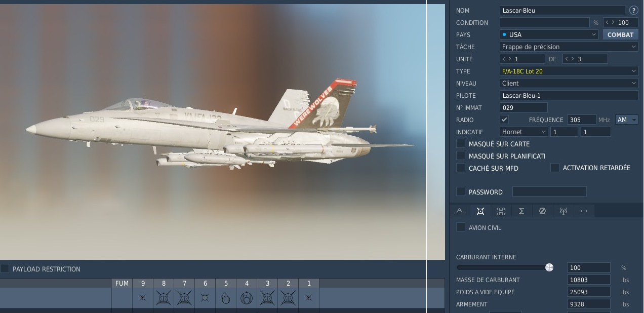Open the TYPE dropdown F/A-18C Lot 20
The width and height of the screenshot is (644, 313).
569,71
